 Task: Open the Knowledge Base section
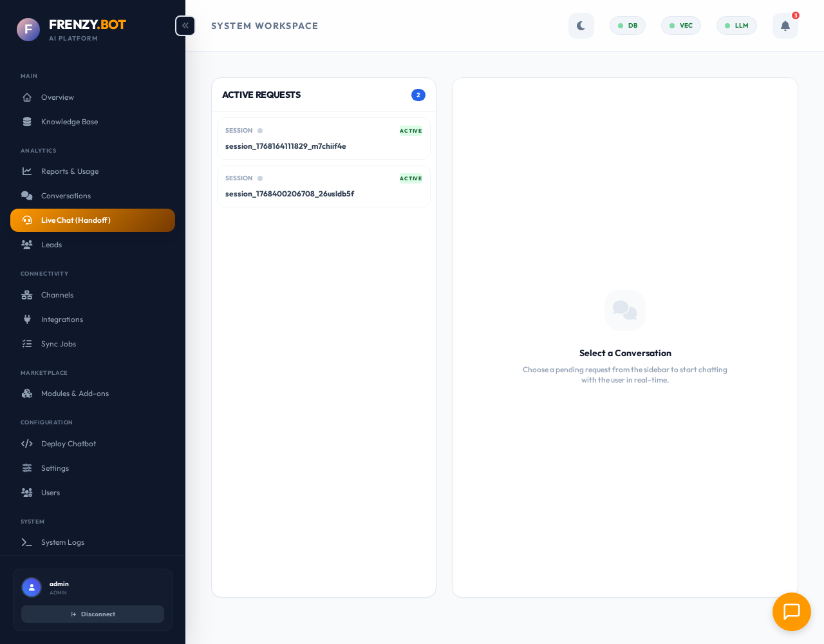click(x=69, y=122)
